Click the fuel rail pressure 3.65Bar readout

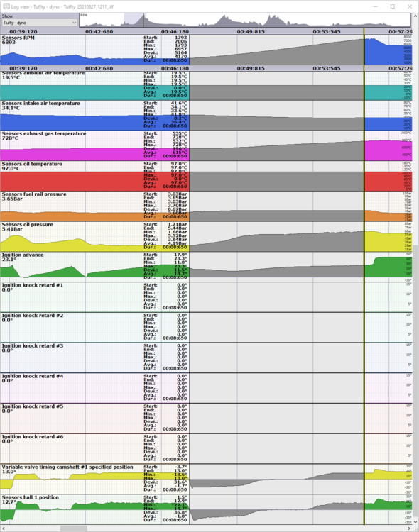point(12,199)
